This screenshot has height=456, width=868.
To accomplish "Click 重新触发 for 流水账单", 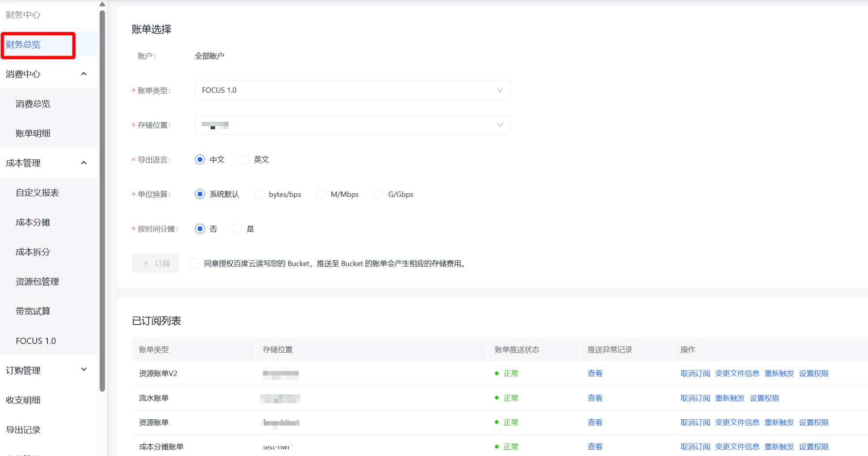I will tap(730, 398).
